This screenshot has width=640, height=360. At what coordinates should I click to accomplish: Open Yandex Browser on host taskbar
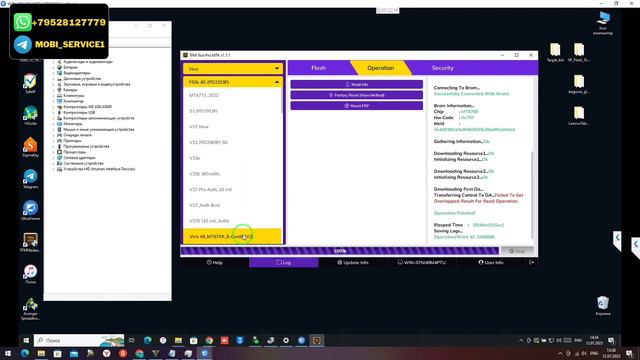(107, 353)
